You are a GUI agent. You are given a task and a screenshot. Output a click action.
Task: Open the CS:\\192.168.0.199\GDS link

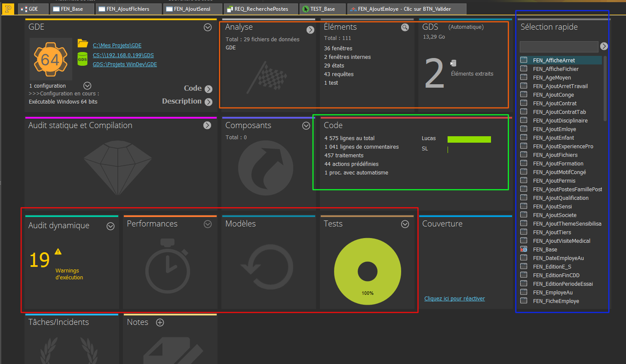[x=123, y=55]
